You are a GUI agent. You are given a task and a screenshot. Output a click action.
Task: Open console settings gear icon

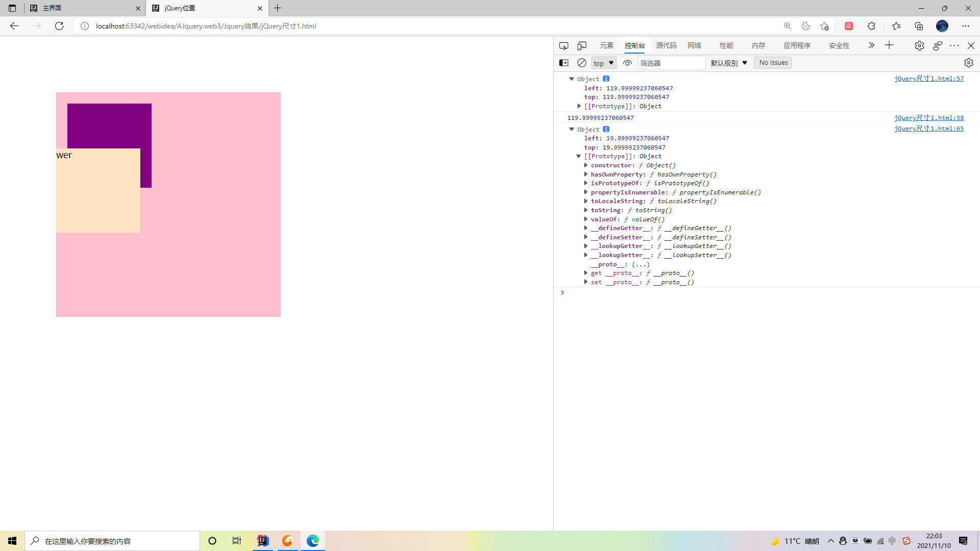(x=968, y=63)
